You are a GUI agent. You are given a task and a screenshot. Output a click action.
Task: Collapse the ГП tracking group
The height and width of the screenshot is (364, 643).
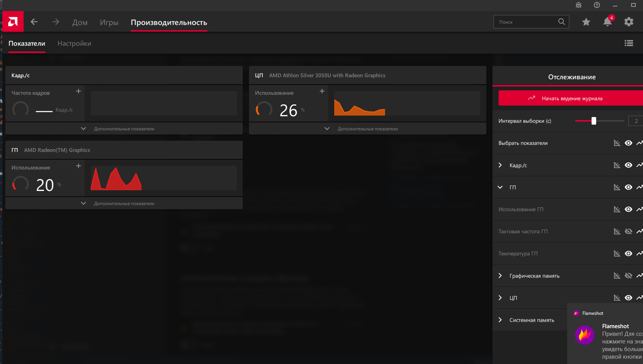pos(500,187)
